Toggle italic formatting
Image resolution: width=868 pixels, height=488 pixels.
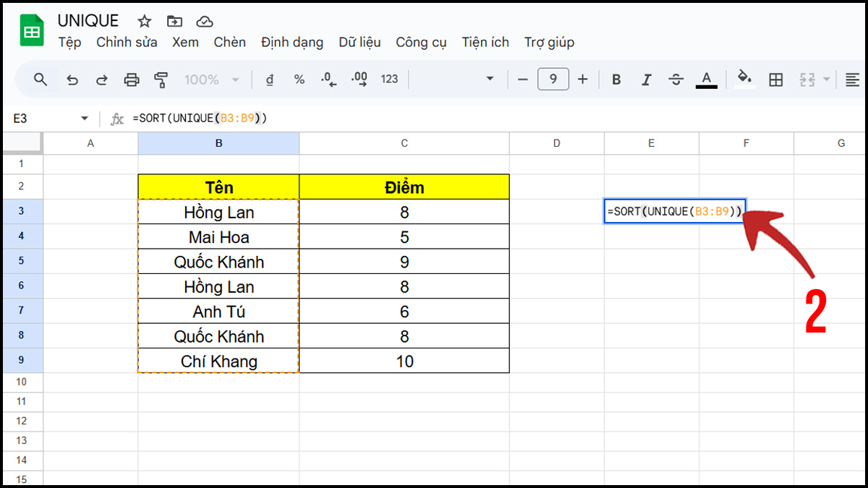pos(646,79)
